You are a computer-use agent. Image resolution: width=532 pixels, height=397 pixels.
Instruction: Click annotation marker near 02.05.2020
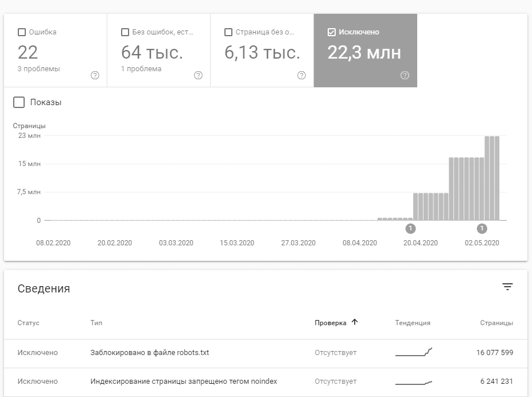(x=482, y=229)
